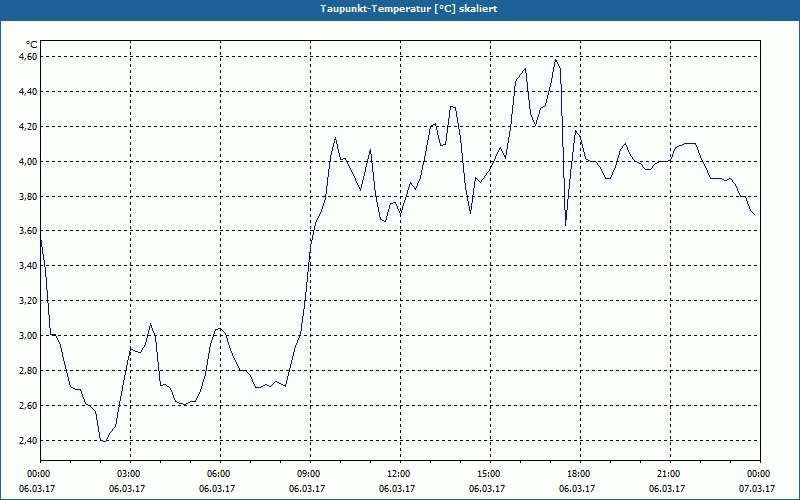This screenshot has width=800, height=500.
Task: Click the '°C' unit label on the y-axis
Action: 31,45
